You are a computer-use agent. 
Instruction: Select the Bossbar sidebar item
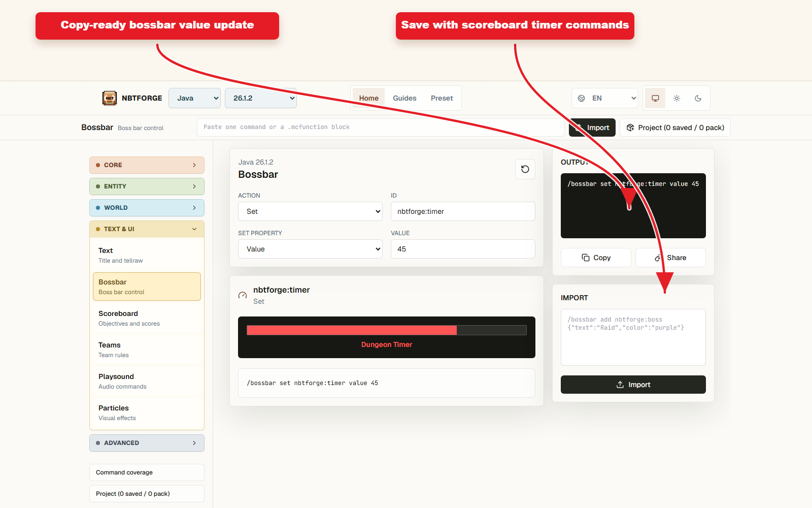tap(147, 287)
